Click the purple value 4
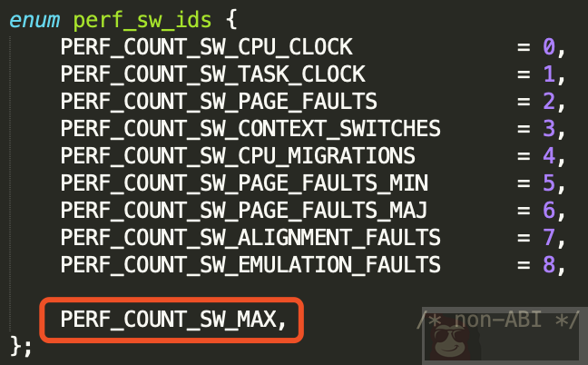The image size is (588, 365). [x=549, y=155]
